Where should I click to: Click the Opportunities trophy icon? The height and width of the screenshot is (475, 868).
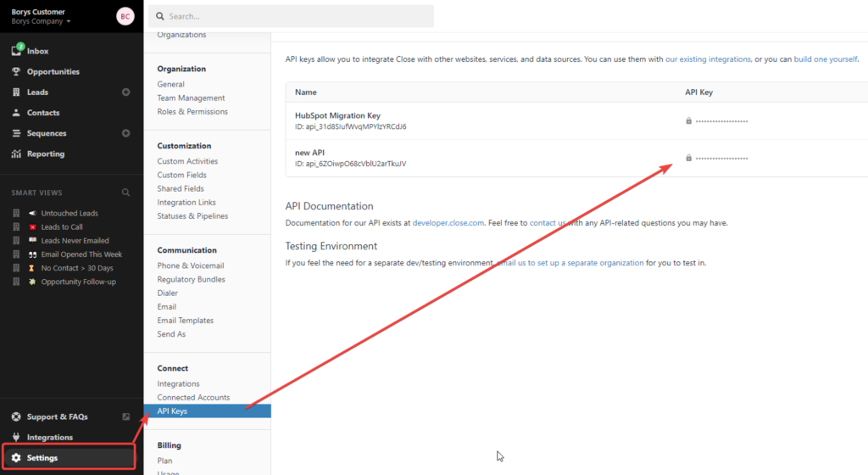pyautogui.click(x=16, y=71)
